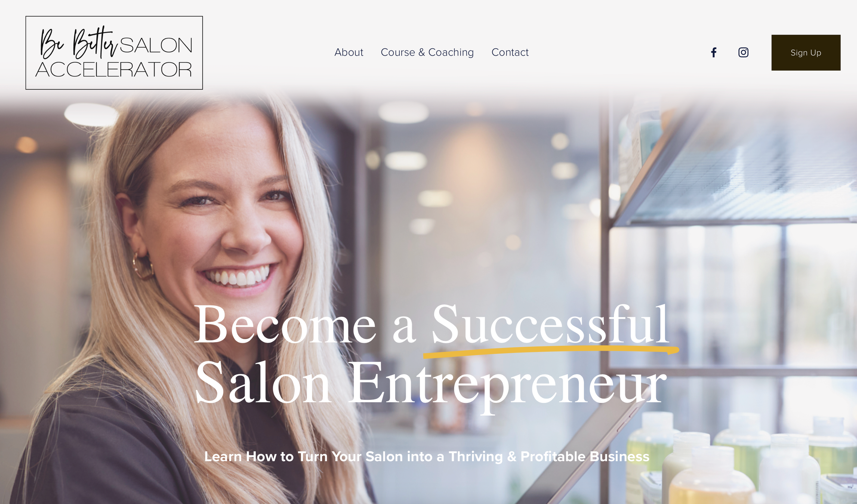Click the word SALON in the logo
The width and height of the screenshot is (857, 504).
pos(156,45)
